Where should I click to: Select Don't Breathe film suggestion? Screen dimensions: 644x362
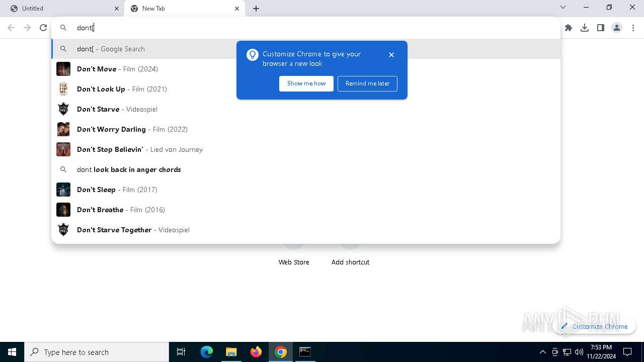pyautogui.click(x=306, y=210)
